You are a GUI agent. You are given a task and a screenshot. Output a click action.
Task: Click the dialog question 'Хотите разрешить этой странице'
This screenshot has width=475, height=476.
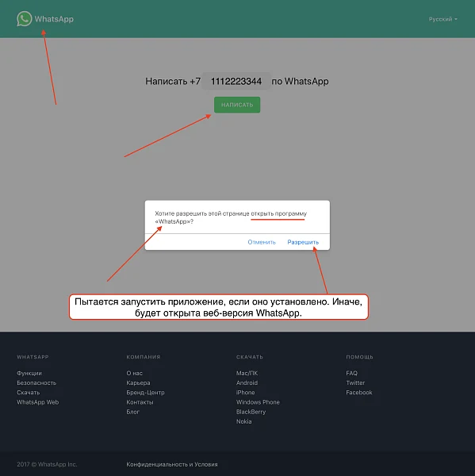tap(202, 213)
